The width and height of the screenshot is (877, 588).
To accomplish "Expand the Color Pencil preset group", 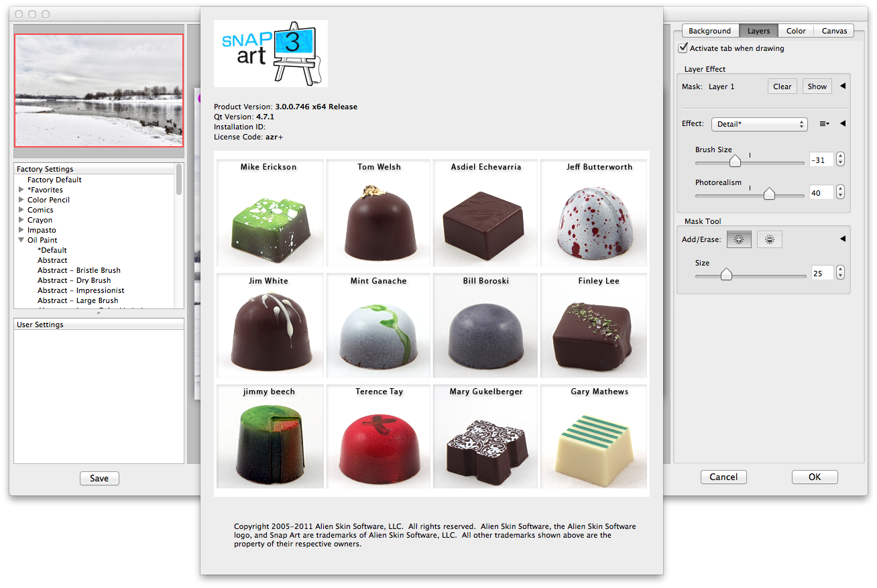I will [x=21, y=200].
